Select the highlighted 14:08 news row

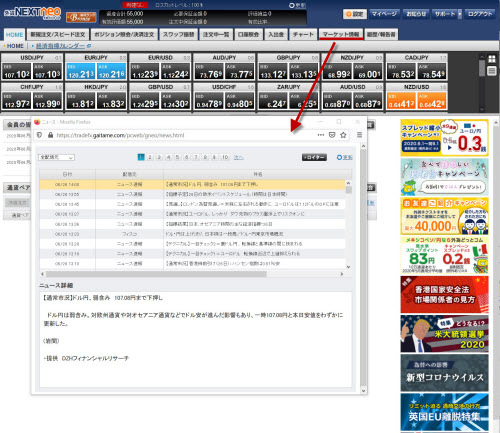coord(192,184)
